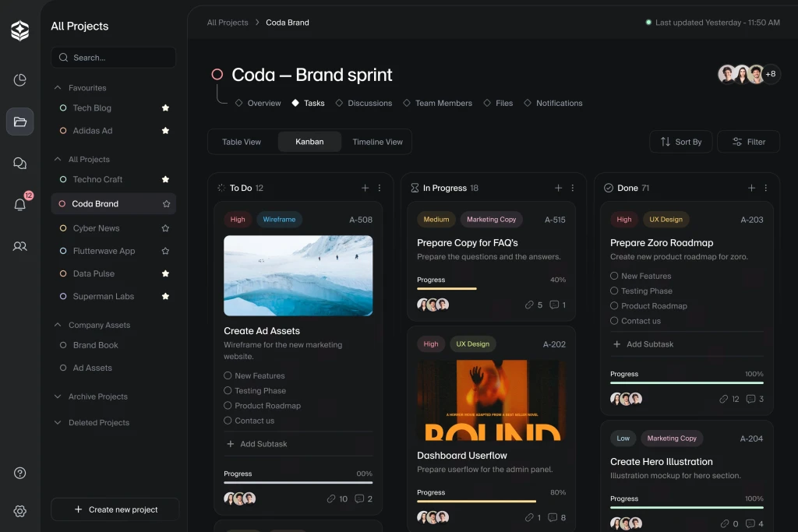Open settings gear in sidebar
This screenshot has width=798, height=532.
pyautogui.click(x=19, y=511)
